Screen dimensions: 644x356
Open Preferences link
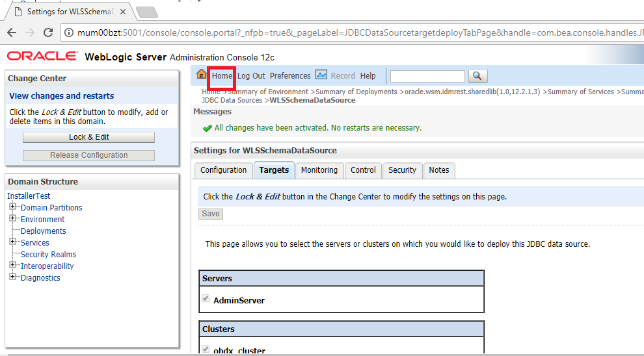(x=290, y=76)
